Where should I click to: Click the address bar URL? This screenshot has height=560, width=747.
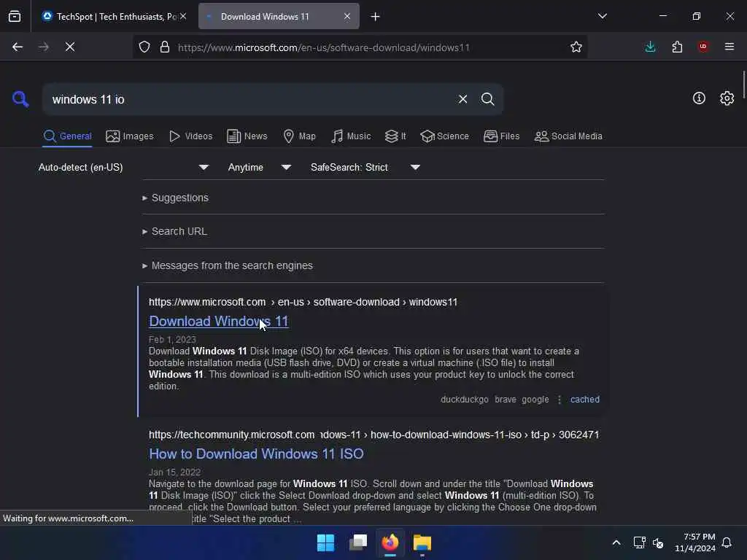[324, 47]
